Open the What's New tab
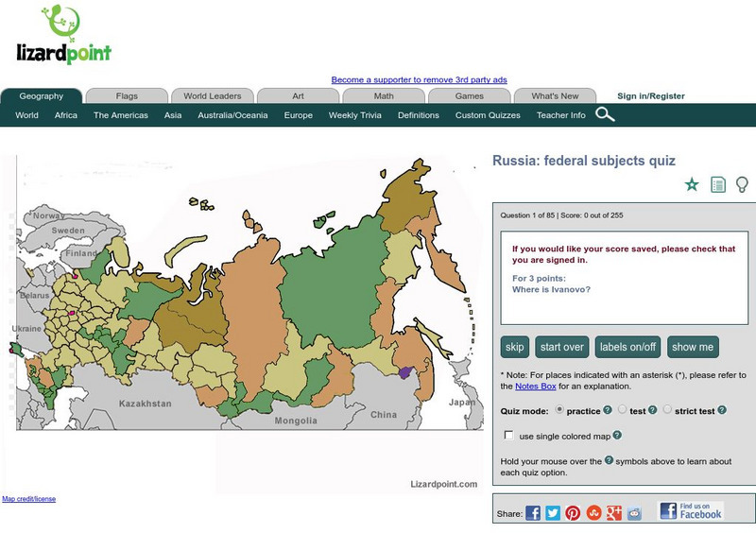The width and height of the screenshot is (756, 533). click(555, 96)
